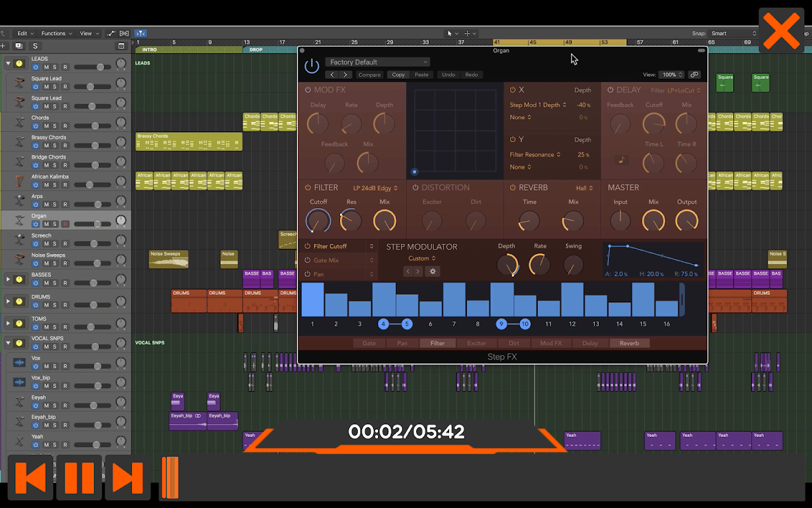Viewport: 812px width, 508px height.
Task: Click the Compare button
Action: (369, 75)
